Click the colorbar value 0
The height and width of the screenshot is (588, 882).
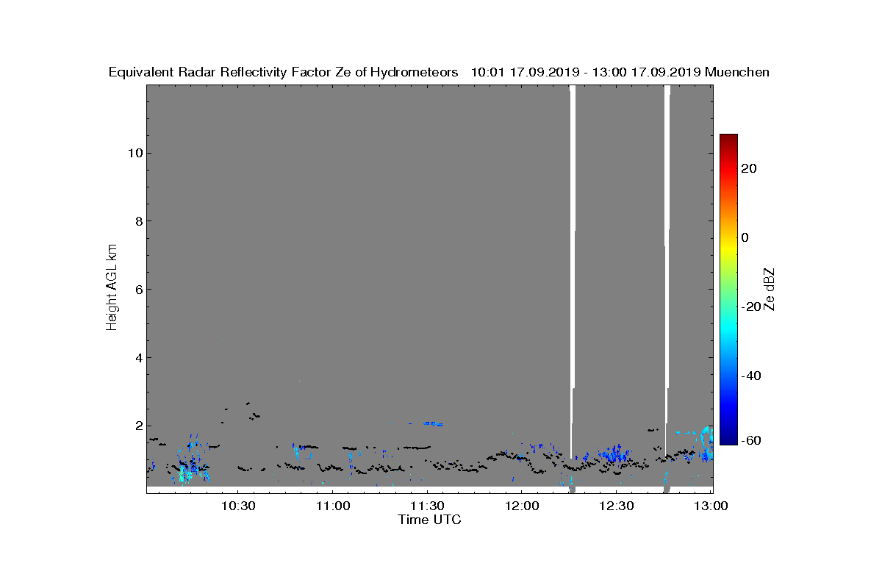[745, 237]
